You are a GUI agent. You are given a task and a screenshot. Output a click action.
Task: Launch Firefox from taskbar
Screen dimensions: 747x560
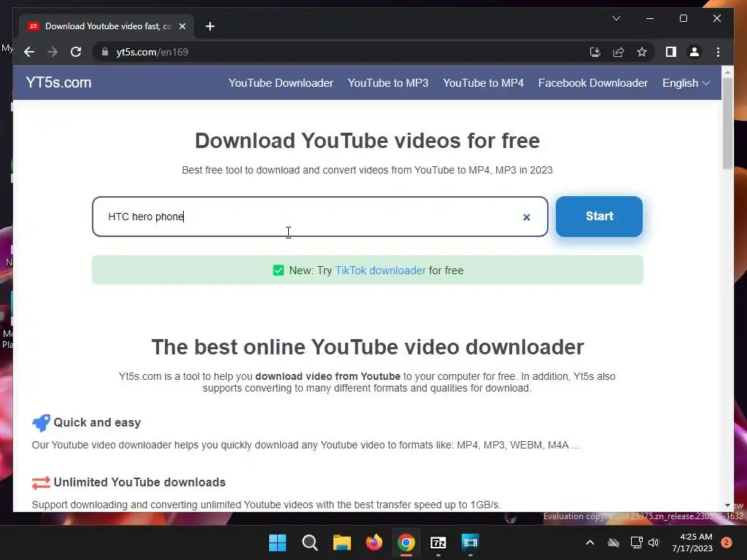point(374,542)
